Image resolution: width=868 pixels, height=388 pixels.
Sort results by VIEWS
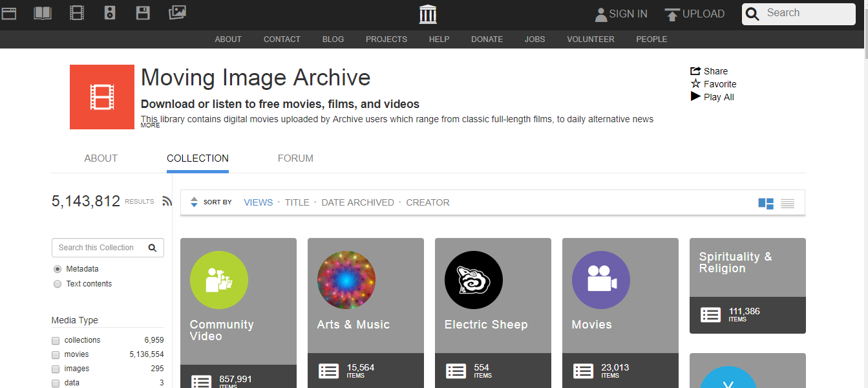coord(259,202)
